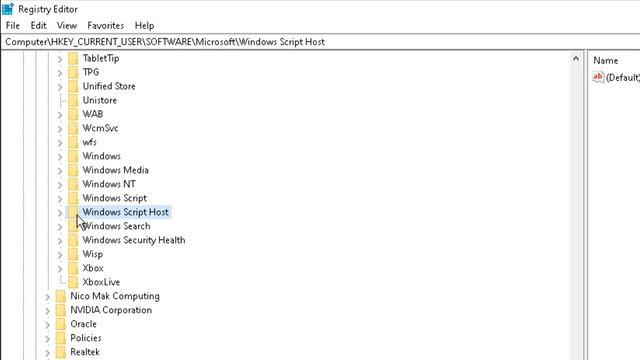The height and width of the screenshot is (360, 640).
Task: Click the NVIDIA Corporation folder icon
Action: (x=60, y=310)
